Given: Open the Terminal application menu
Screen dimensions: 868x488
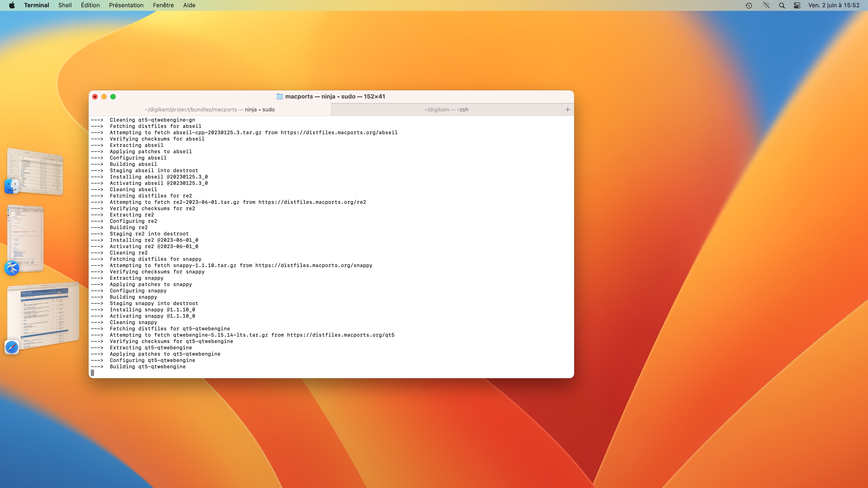Looking at the screenshot, I should (36, 5).
